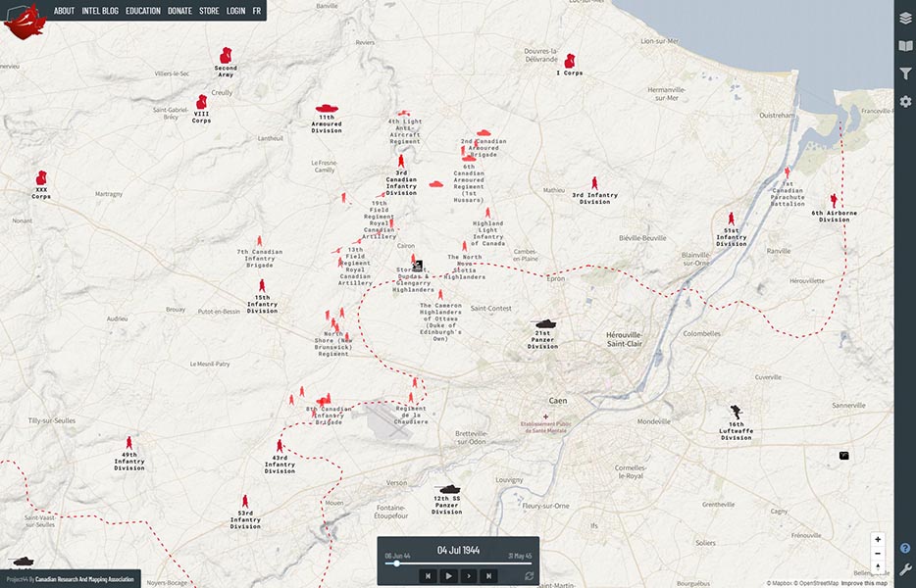Jump to the end of the timeline
Viewport: 916px width, 588px height.
(489, 576)
